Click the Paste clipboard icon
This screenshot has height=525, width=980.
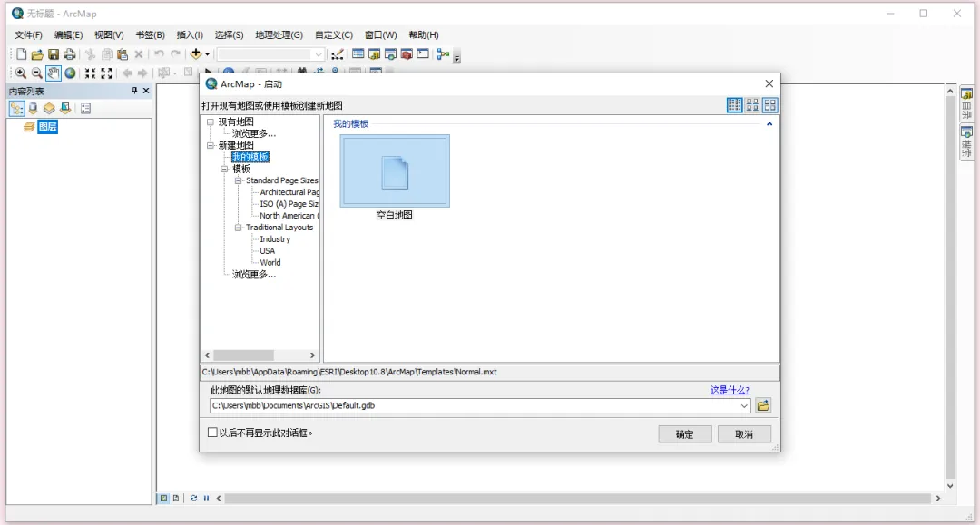click(x=122, y=54)
